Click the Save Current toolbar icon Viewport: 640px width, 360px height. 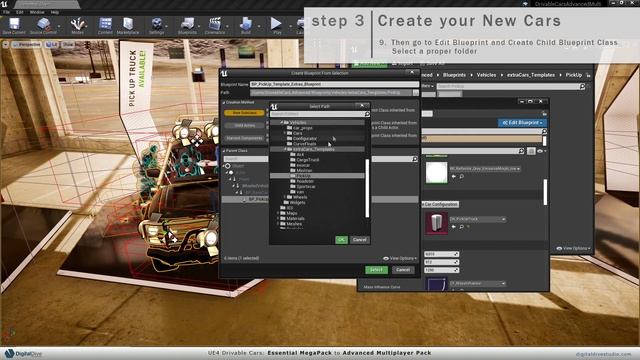click(14, 26)
